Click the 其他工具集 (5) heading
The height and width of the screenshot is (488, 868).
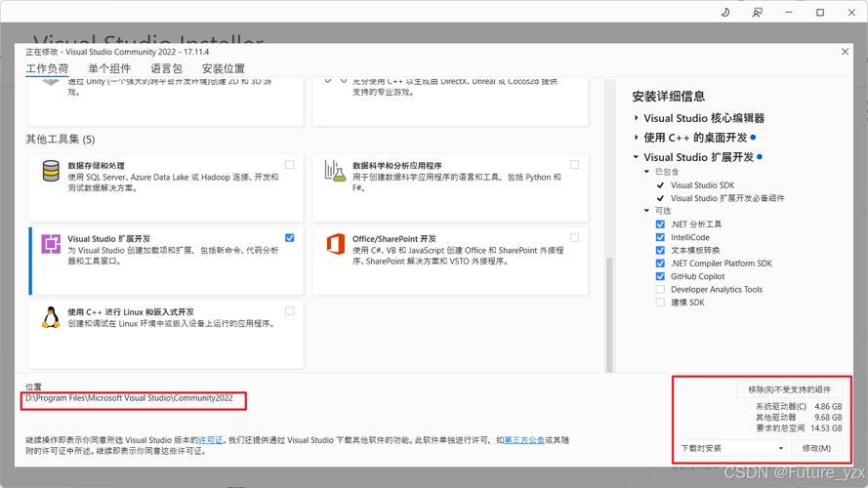tap(61, 139)
